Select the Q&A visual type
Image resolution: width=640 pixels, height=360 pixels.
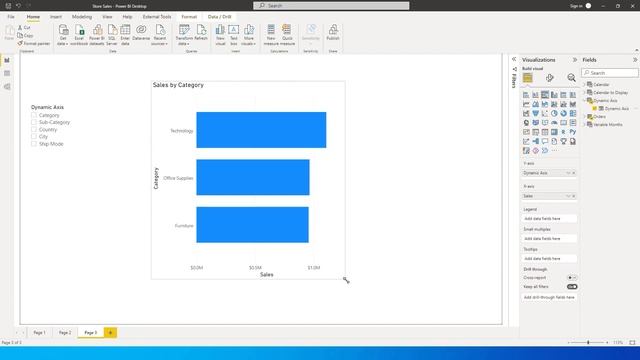[544, 141]
